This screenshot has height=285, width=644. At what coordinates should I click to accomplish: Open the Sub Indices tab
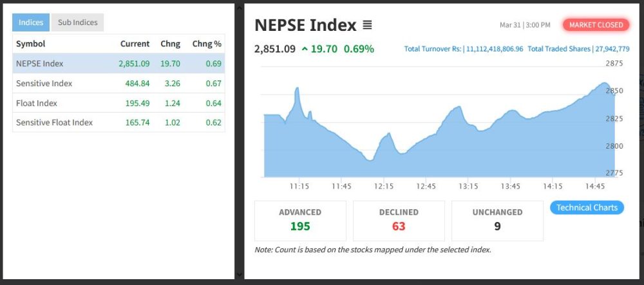(77, 23)
